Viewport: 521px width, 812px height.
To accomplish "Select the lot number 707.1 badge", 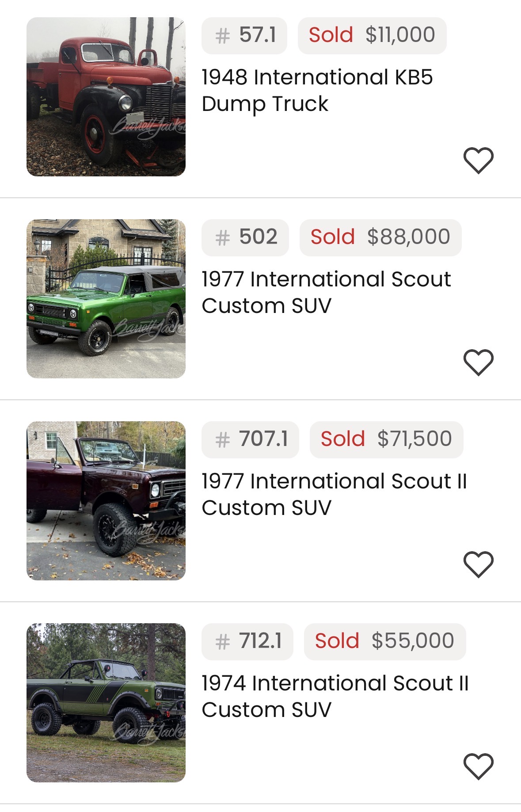I will 250,439.
